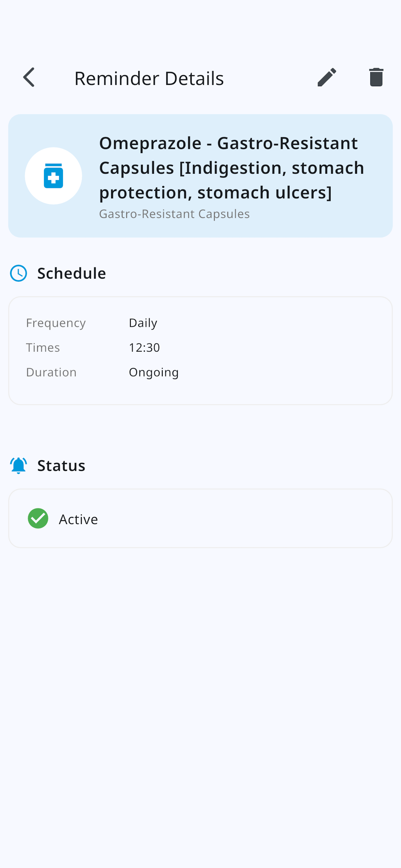Image resolution: width=401 pixels, height=868 pixels.
Task: Click the Schedule section heading
Action: [71, 273]
